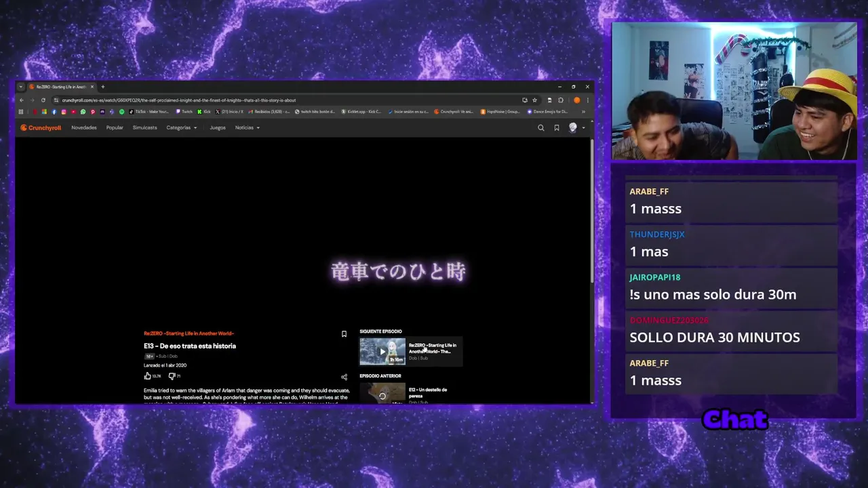Open the apps grid bookmark icon

click(x=21, y=112)
